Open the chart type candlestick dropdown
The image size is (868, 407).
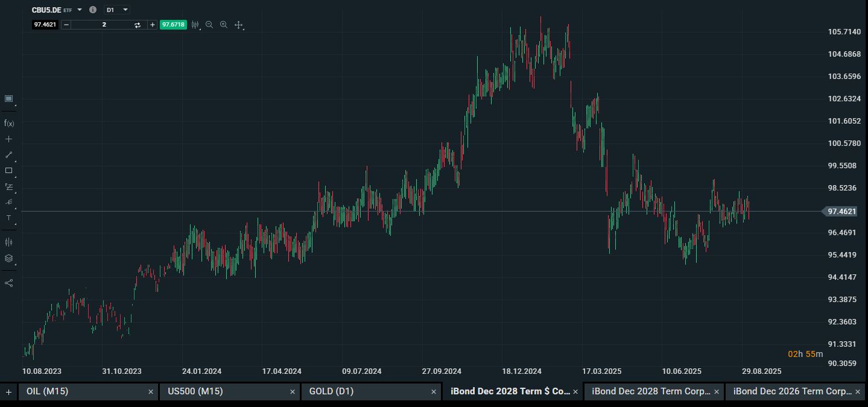click(x=195, y=25)
